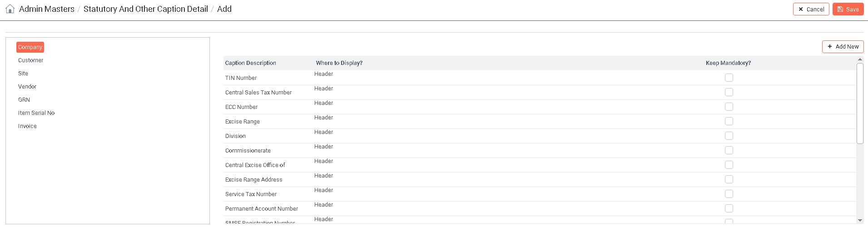This screenshot has width=868, height=227.
Task: Tick the TIN Number mandatory checkbox
Action: coord(729,78)
